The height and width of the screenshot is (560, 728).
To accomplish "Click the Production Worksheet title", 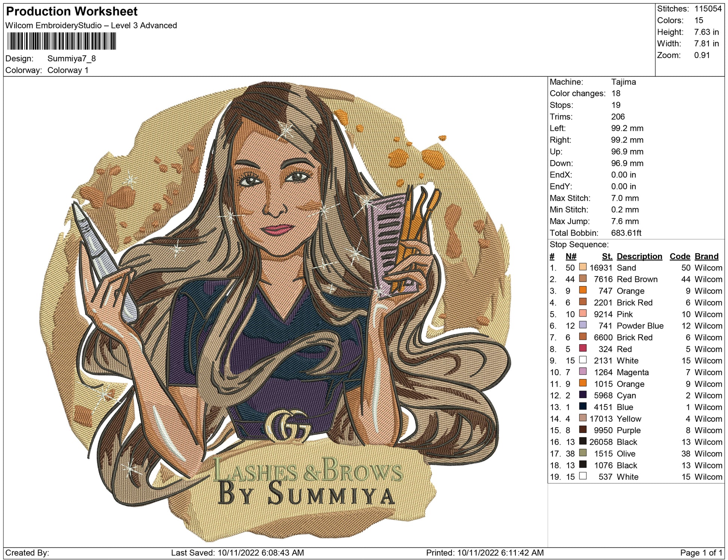I will tap(72, 12).
